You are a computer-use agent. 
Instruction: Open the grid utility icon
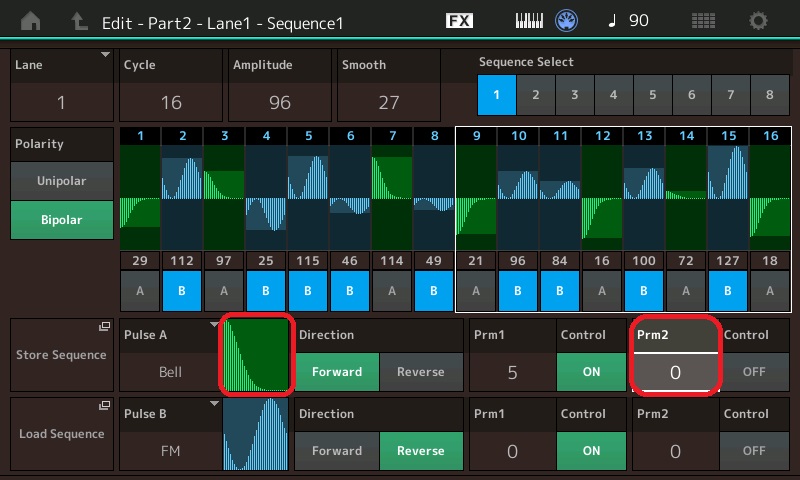coord(703,20)
